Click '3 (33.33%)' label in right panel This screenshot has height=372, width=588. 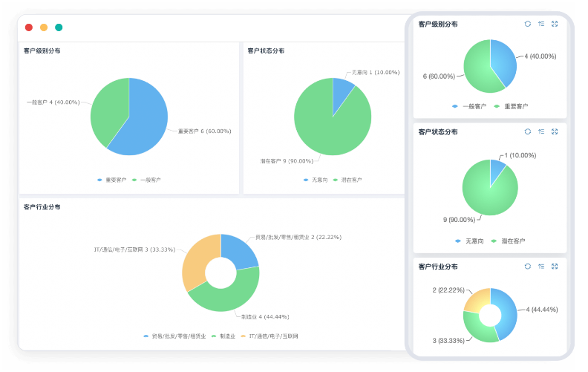(x=448, y=341)
